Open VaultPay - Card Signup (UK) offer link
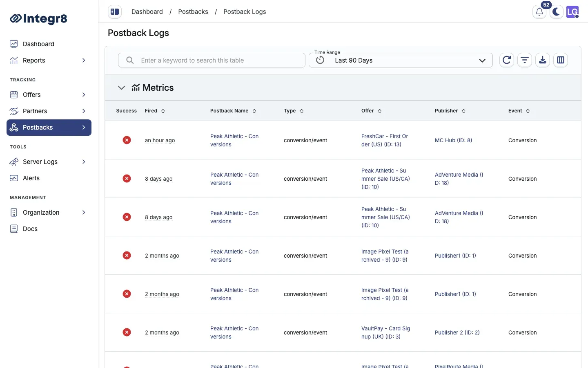 coord(385,332)
